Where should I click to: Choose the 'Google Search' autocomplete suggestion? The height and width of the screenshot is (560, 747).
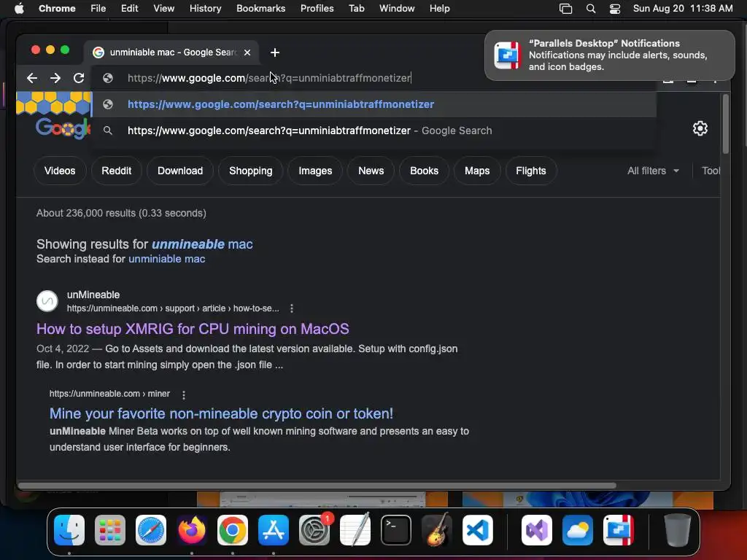pos(374,131)
